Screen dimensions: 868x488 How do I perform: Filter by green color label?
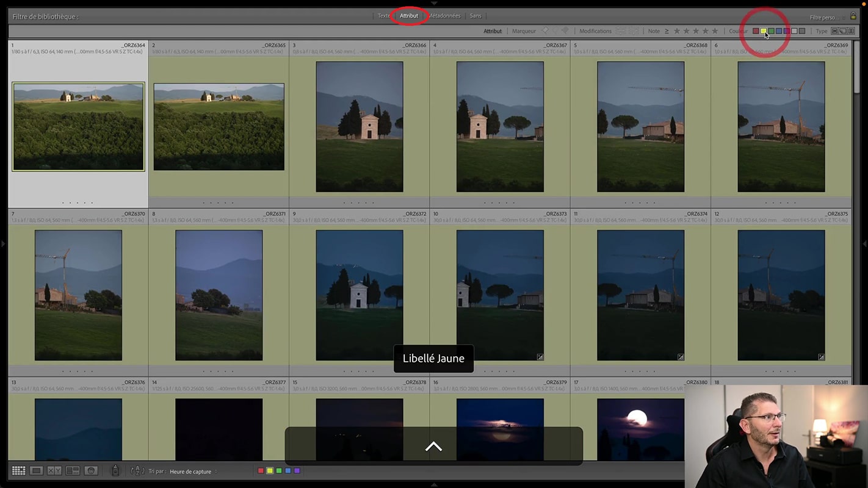pyautogui.click(x=771, y=31)
